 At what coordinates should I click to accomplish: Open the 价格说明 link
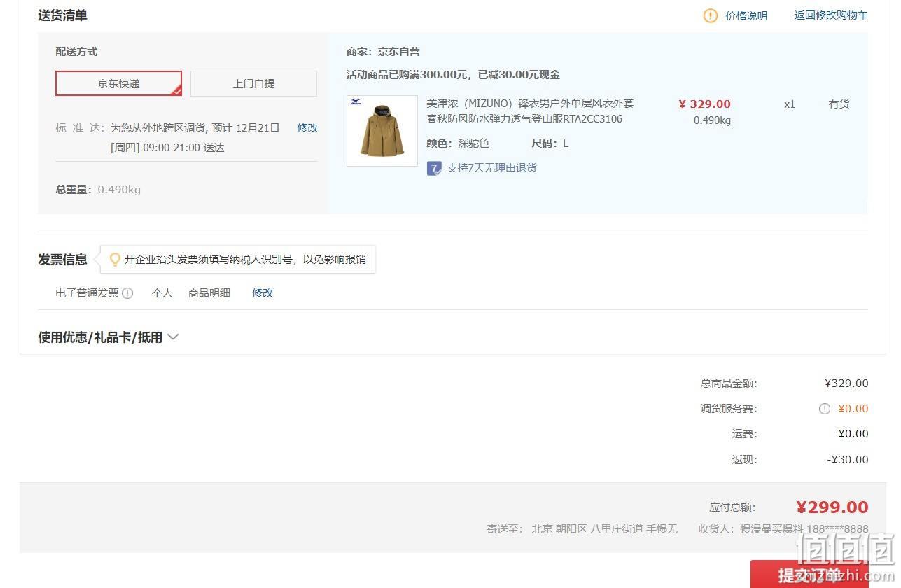point(746,15)
